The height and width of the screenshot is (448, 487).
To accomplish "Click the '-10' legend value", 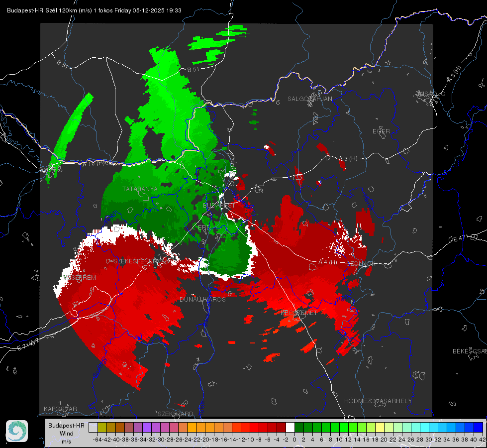I will point(250,440).
